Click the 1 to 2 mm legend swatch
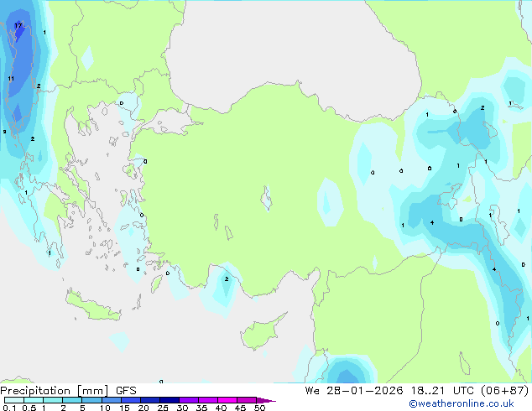Image resolution: width=532 pixels, height=411 pixels. tap(53, 400)
